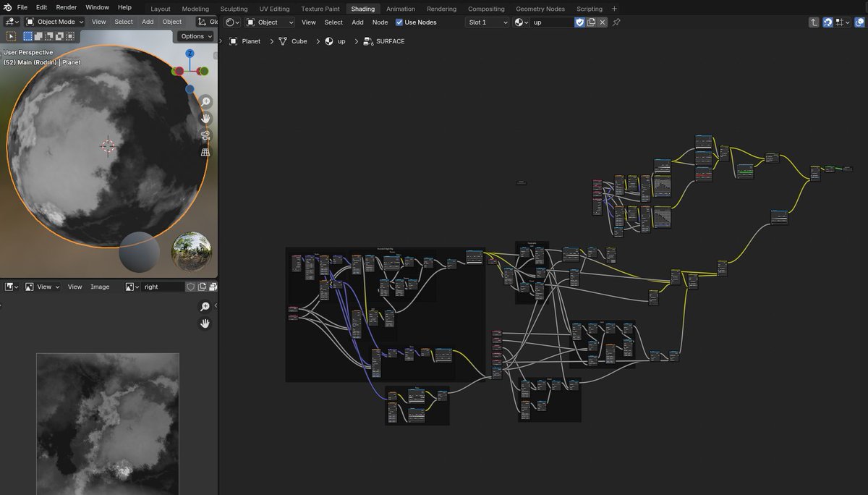
Task: Open the Slot 1 material slot dropdown
Action: point(486,22)
